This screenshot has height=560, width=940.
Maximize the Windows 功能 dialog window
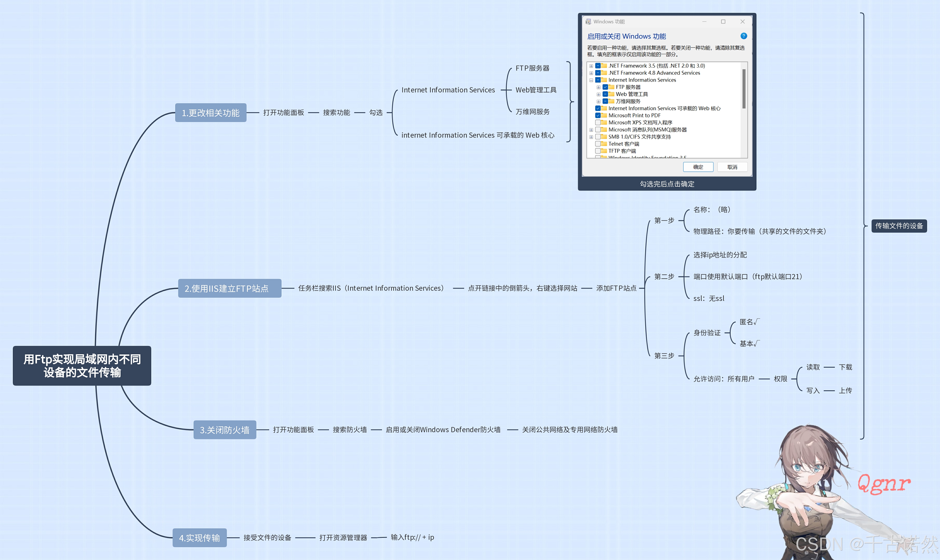click(723, 22)
